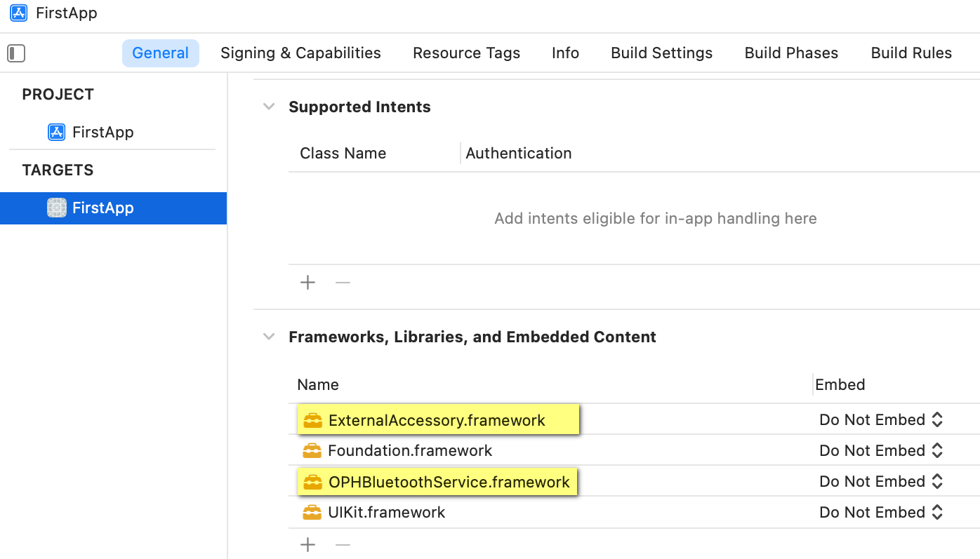Click the FirstApp Xcode project icon in title

point(19,13)
